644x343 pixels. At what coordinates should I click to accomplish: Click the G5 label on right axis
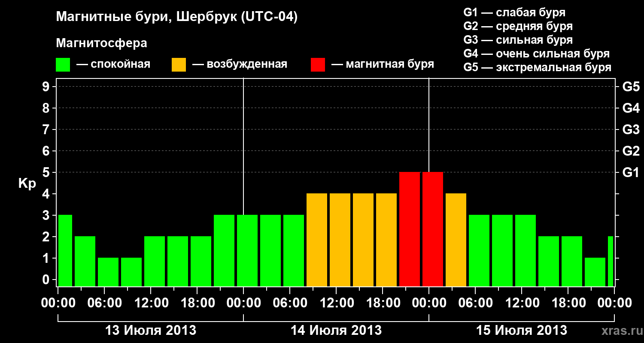[631, 87]
